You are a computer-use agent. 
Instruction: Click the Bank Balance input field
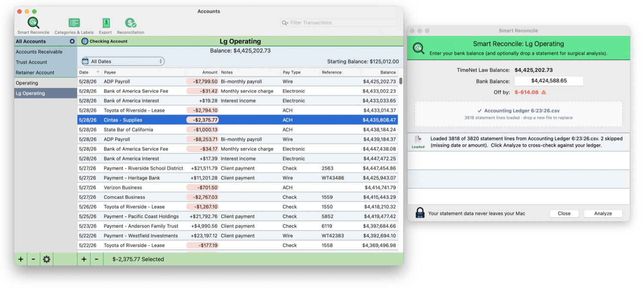point(549,81)
